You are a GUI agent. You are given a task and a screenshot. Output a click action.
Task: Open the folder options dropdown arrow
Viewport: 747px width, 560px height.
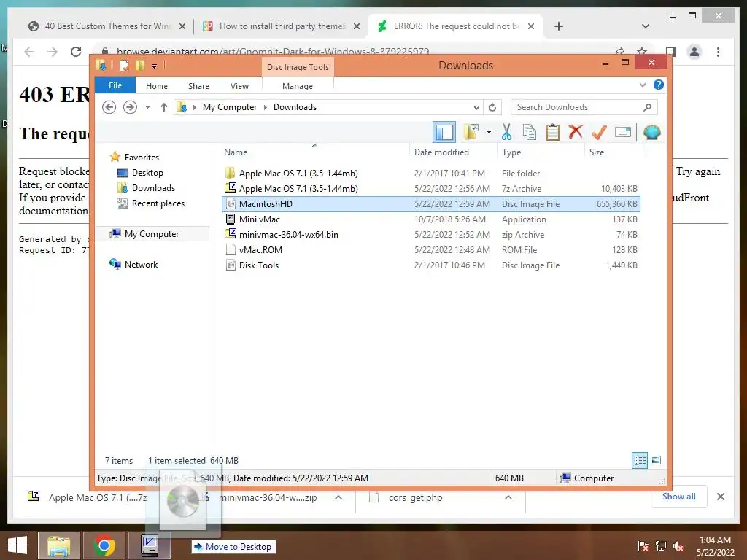point(489,132)
